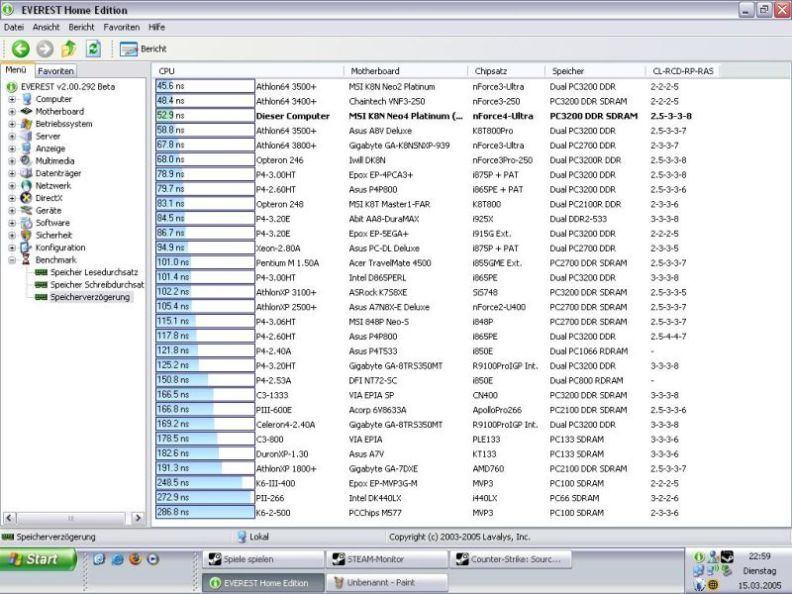Click the 286.8 ns latency bar

click(205, 512)
